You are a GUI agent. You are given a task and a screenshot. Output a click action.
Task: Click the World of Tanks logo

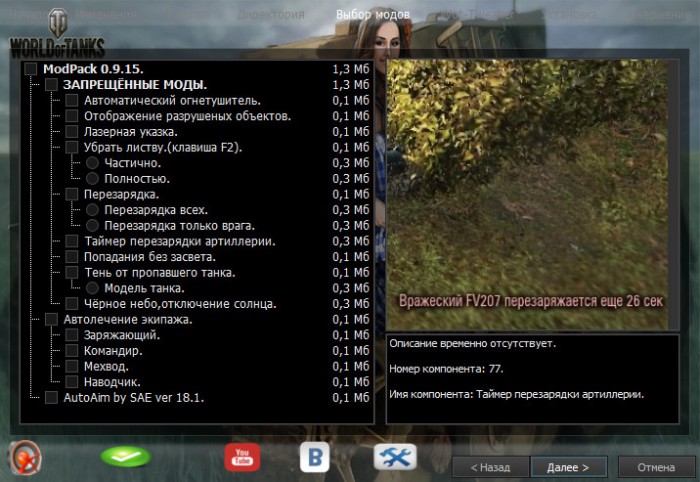click(57, 34)
